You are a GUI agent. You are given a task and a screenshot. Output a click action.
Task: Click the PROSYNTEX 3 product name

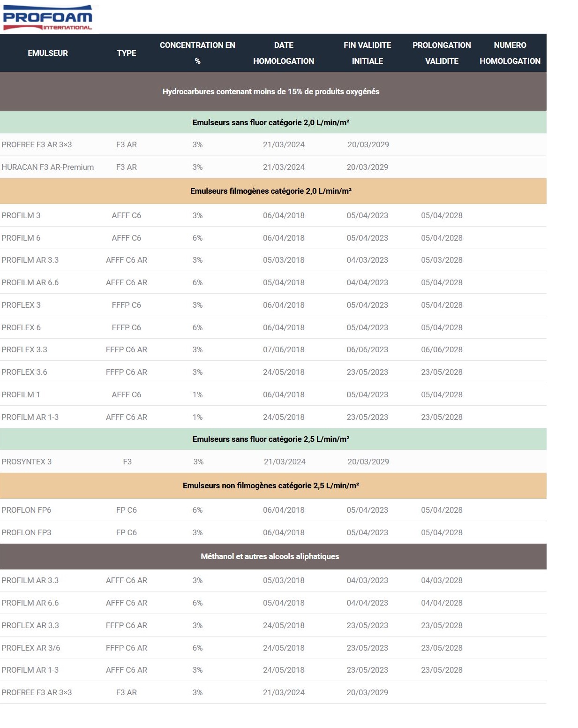[x=27, y=462]
